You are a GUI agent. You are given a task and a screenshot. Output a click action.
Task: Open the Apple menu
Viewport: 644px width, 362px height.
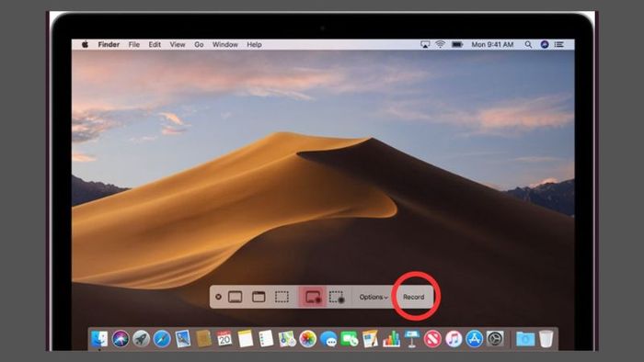[x=85, y=44]
